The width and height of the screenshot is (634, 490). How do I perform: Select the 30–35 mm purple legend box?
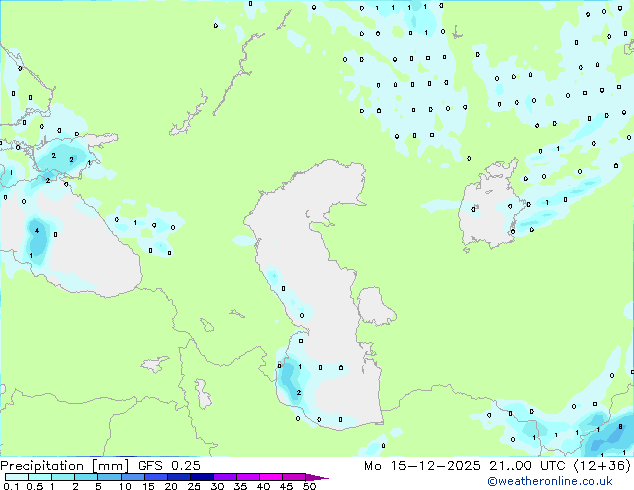(225, 477)
